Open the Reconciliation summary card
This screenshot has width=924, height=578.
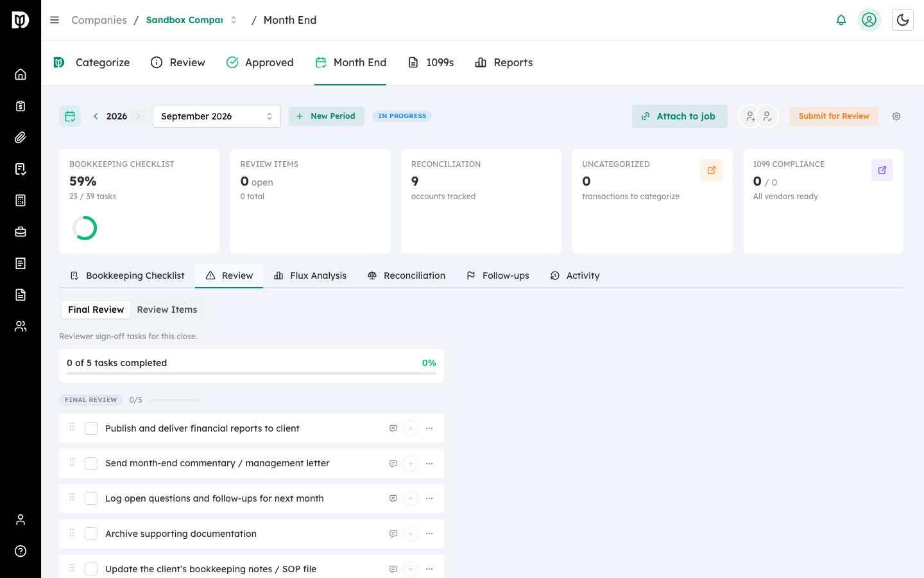(481, 202)
